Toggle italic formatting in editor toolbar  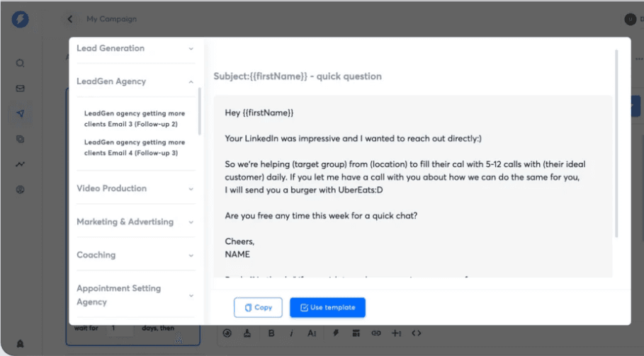pos(291,333)
